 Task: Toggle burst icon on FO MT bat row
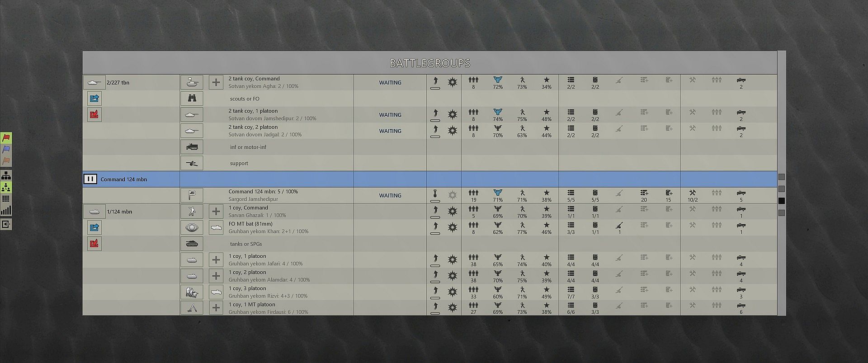452,227
